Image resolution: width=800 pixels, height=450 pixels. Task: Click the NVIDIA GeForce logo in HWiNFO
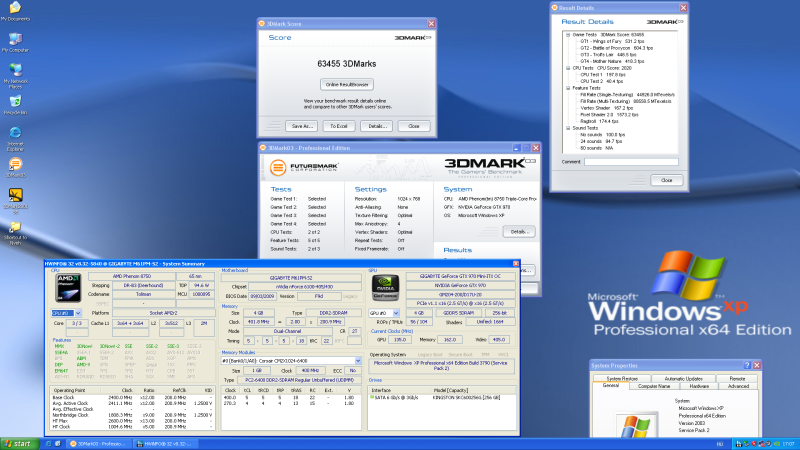point(385,288)
